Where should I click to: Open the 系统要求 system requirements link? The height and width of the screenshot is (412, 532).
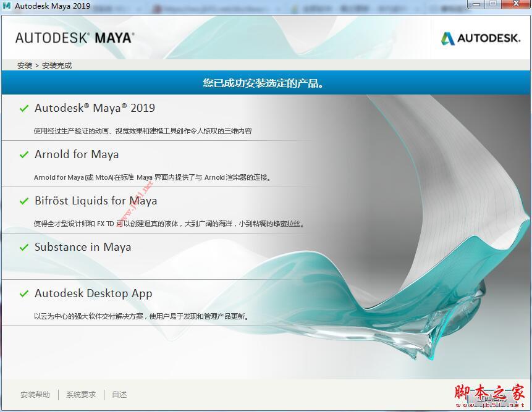tap(81, 394)
